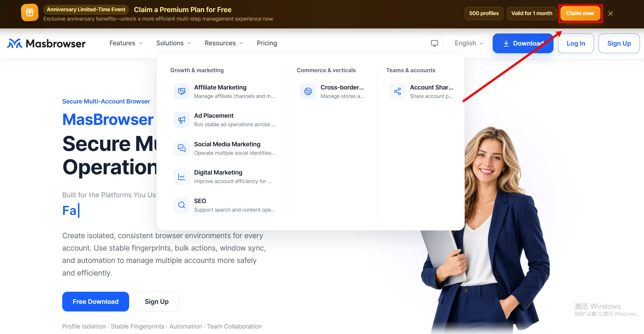
Task: Click the Sign Up button below hero text
Action: (x=157, y=302)
